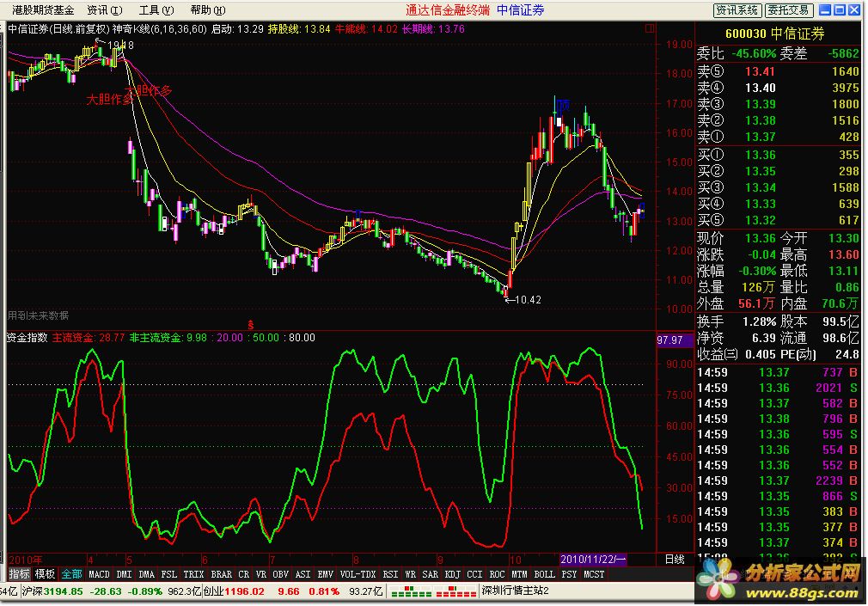Screen dimensions: 868x606
Task: Switch to the 指标 tab
Action: click(19, 574)
